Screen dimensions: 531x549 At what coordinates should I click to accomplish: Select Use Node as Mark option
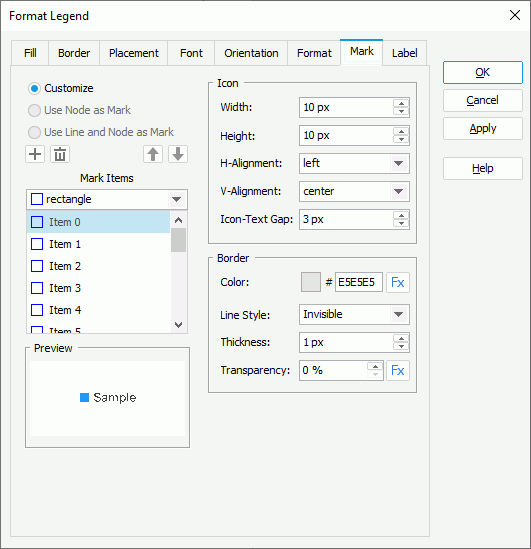[x=34, y=111]
